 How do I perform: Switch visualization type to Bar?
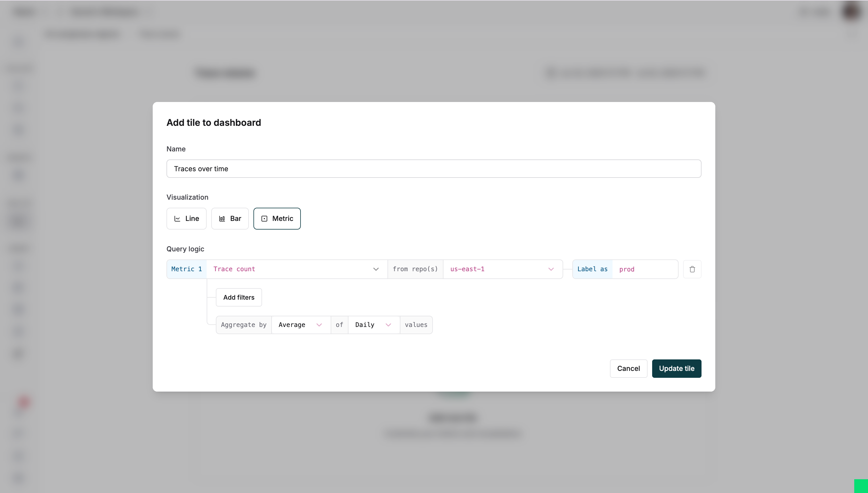point(230,218)
